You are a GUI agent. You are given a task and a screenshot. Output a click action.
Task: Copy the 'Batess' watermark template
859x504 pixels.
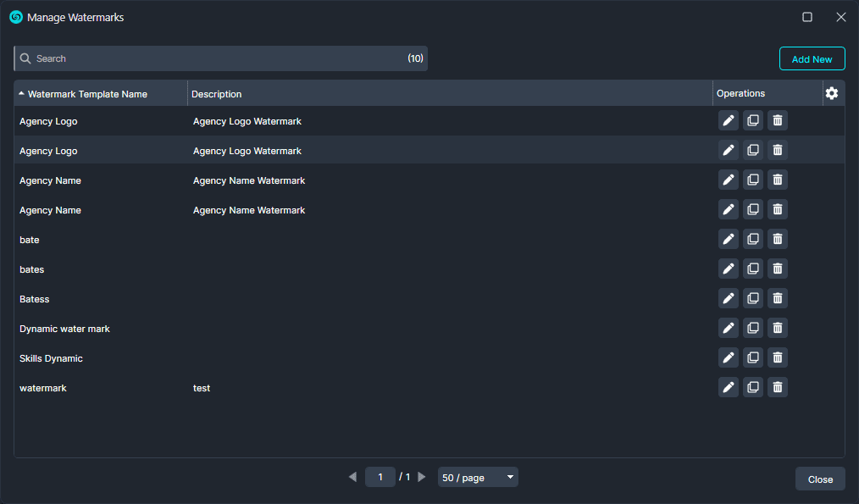pyautogui.click(x=752, y=298)
